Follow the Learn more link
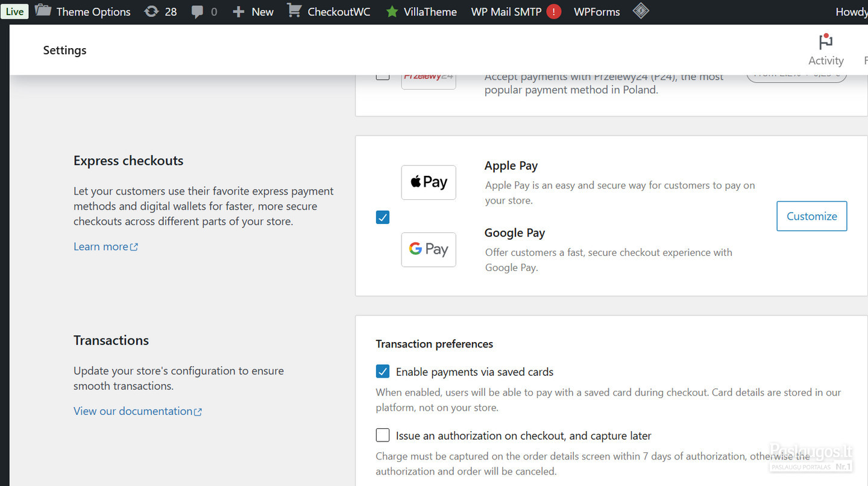Viewport: 868px width, 486px height. tap(105, 246)
